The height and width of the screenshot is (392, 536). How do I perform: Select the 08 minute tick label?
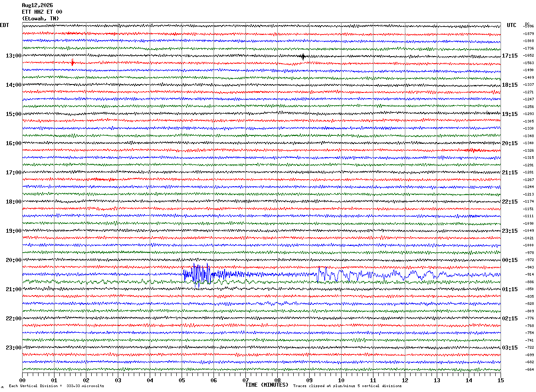[x=278, y=380]
